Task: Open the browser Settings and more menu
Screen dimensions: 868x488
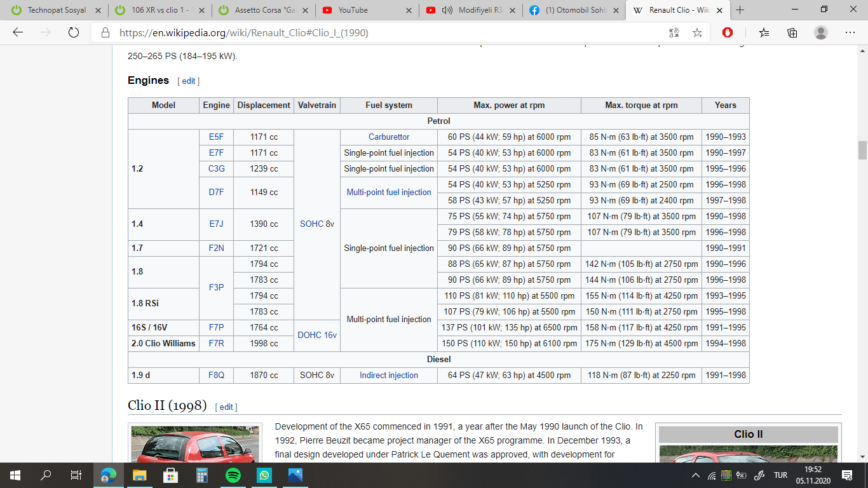Action: [x=850, y=33]
